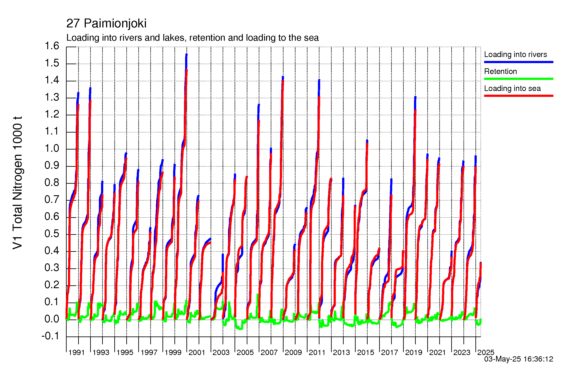Click the y-axis value 0.7

click(52, 200)
